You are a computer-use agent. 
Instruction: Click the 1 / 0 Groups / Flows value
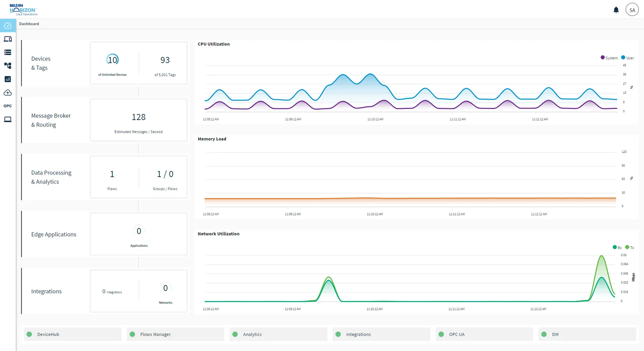pyautogui.click(x=165, y=174)
